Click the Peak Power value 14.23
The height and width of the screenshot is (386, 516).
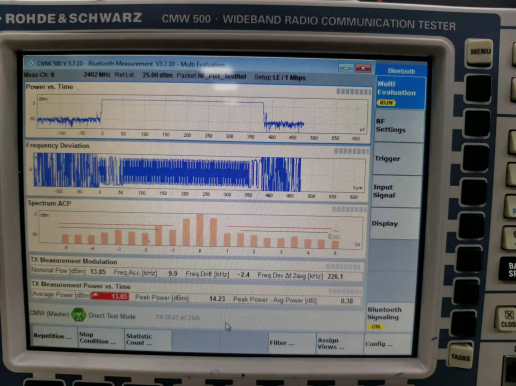217,298
